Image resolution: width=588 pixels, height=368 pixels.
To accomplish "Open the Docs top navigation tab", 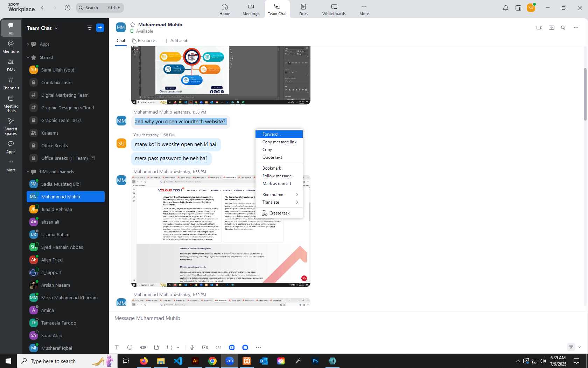I will [x=303, y=9].
